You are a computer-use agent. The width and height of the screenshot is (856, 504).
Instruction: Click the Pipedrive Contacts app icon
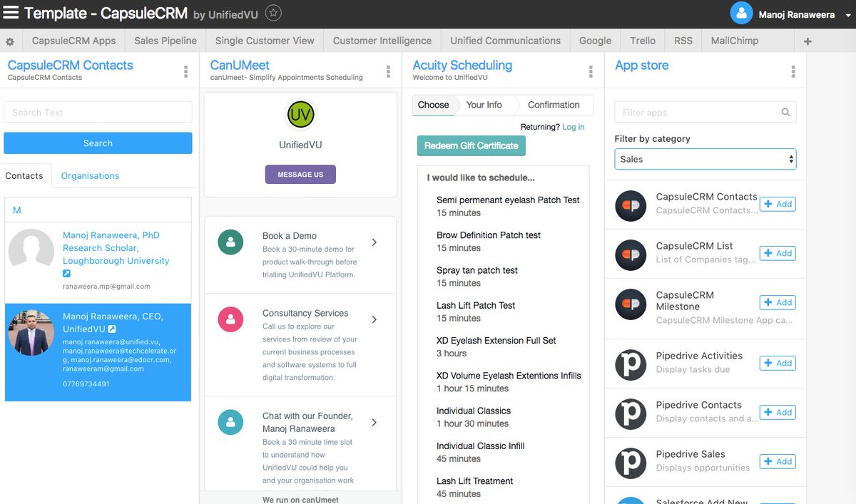631,413
